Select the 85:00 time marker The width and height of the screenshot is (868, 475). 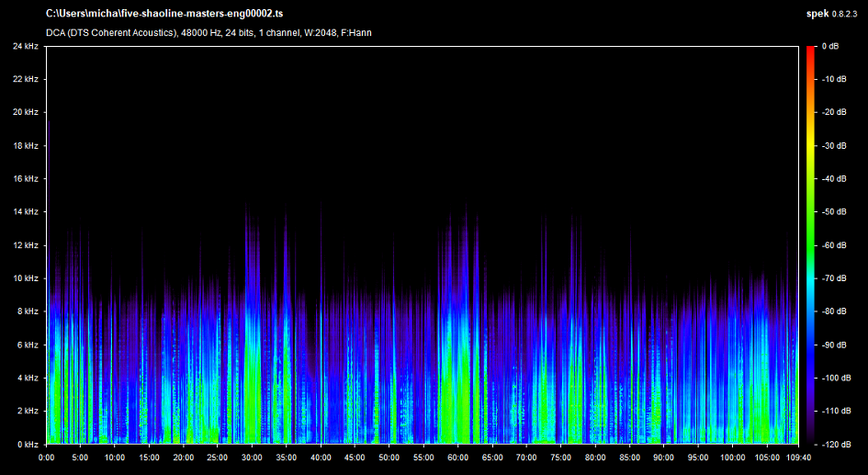click(630, 457)
